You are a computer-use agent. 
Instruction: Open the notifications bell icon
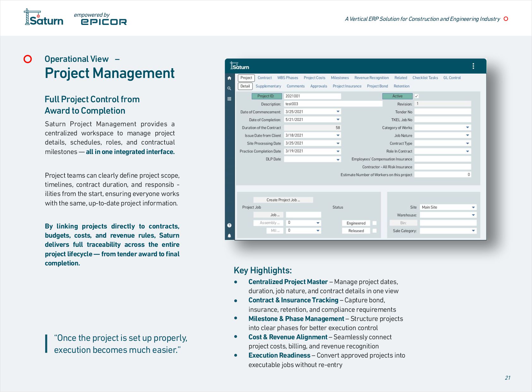click(x=229, y=235)
